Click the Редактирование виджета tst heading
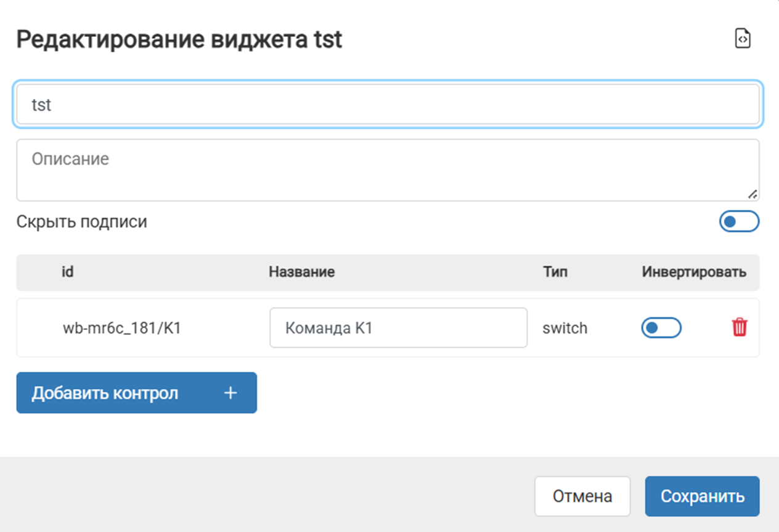The height and width of the screenshot is (532, 779). coord(179,40)
